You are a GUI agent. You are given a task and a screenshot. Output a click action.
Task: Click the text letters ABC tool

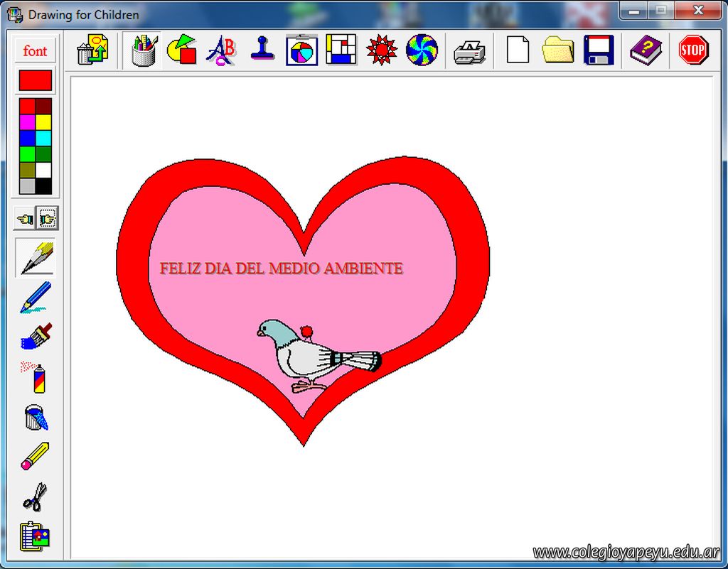click(x=221, y=50)
